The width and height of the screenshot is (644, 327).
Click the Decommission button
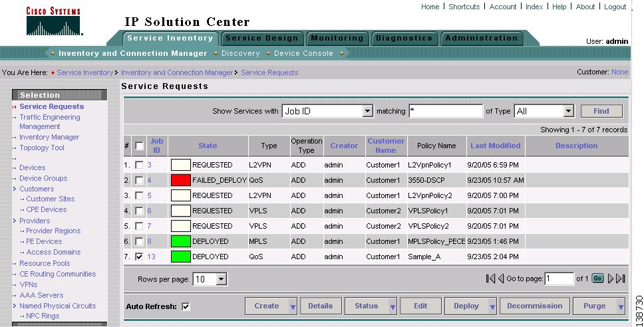tap(535, 306)
